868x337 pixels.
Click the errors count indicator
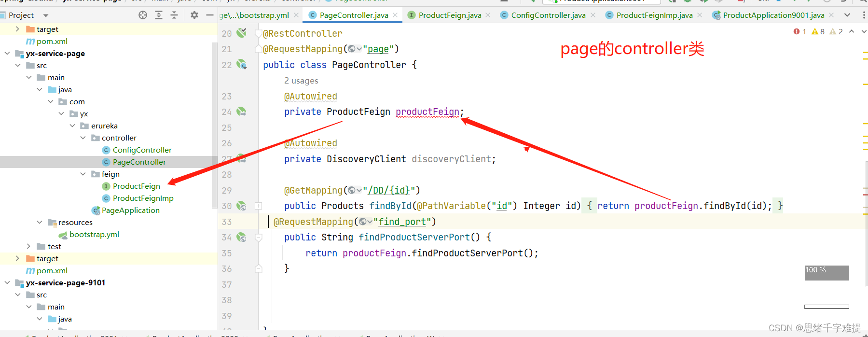click(x=800, y=31)
